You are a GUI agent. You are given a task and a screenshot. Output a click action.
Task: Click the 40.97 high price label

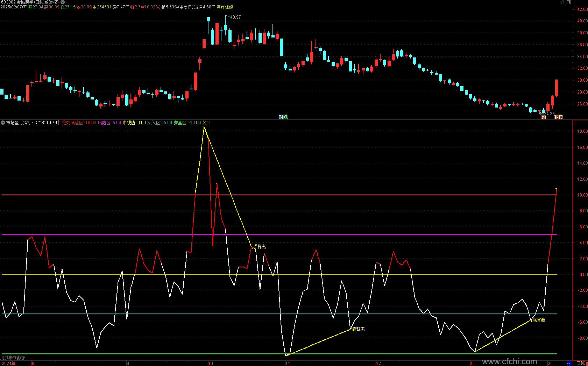pos(235,17)
